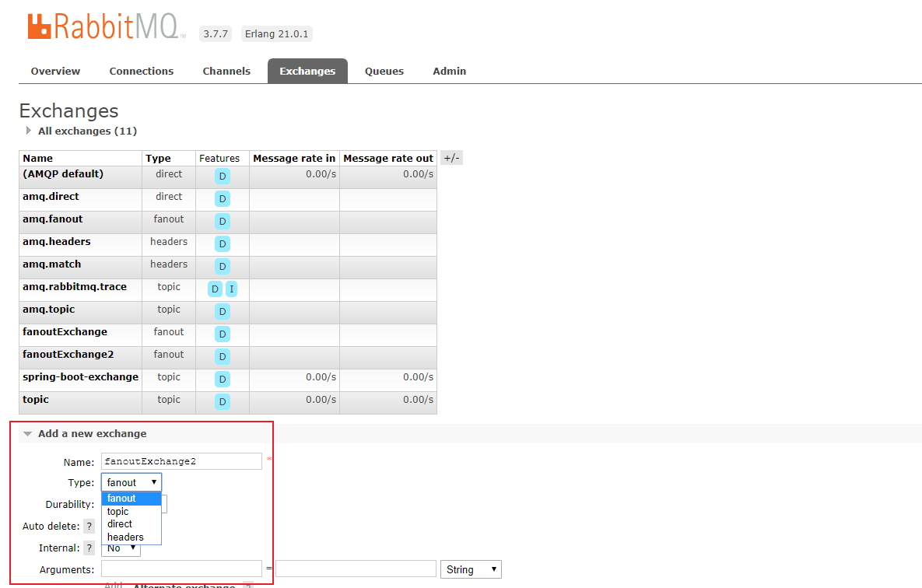Click the Message rate in column header
The width and height of the screenshot is (922, 588).
pyautogui.click(x=294, y=158)
